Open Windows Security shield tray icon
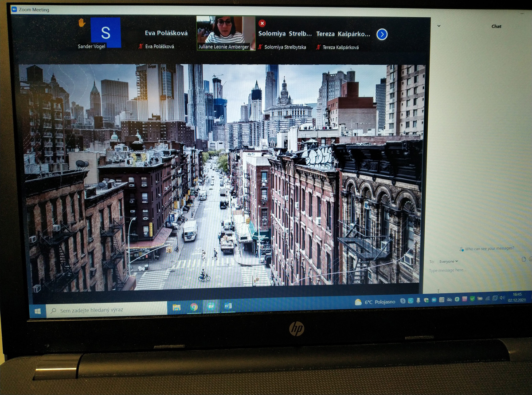532x395 pixels. pyautogui.click(x=426, y=300)
